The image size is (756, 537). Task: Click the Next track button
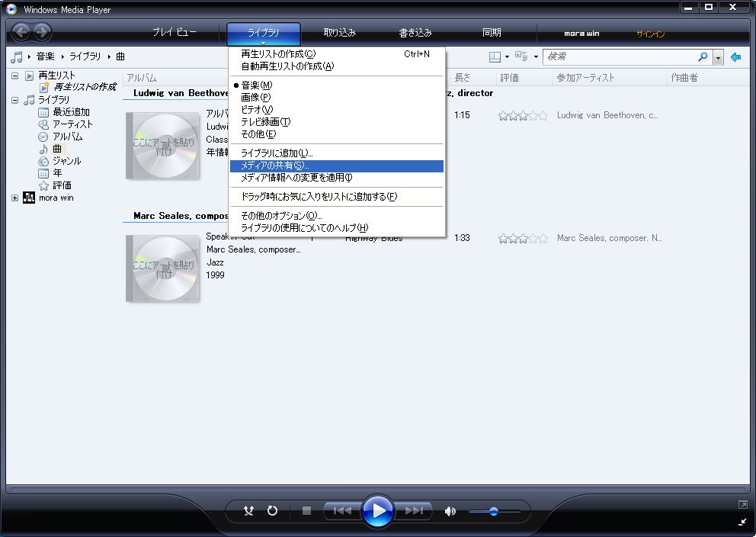coord(413,510)
